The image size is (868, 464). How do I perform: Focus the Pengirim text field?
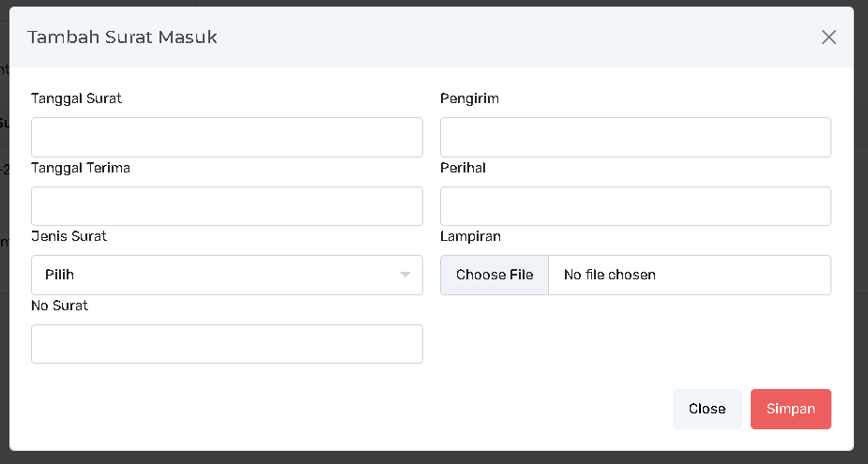635,137
